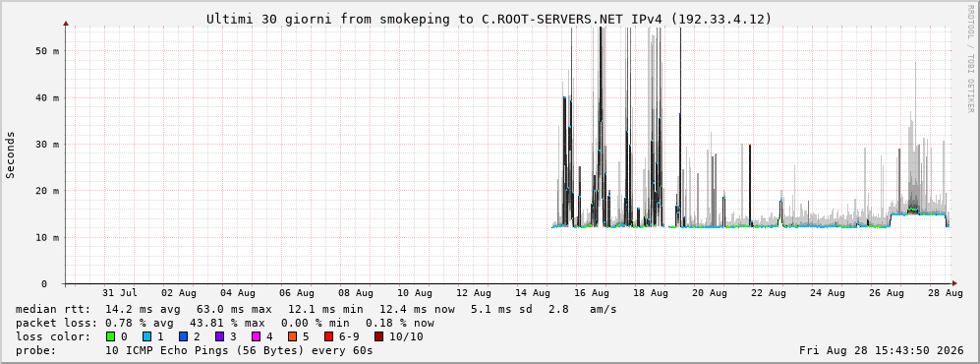Click the orange loss color 5 swatch
The image size is (980, 364).
coord(292,336)
